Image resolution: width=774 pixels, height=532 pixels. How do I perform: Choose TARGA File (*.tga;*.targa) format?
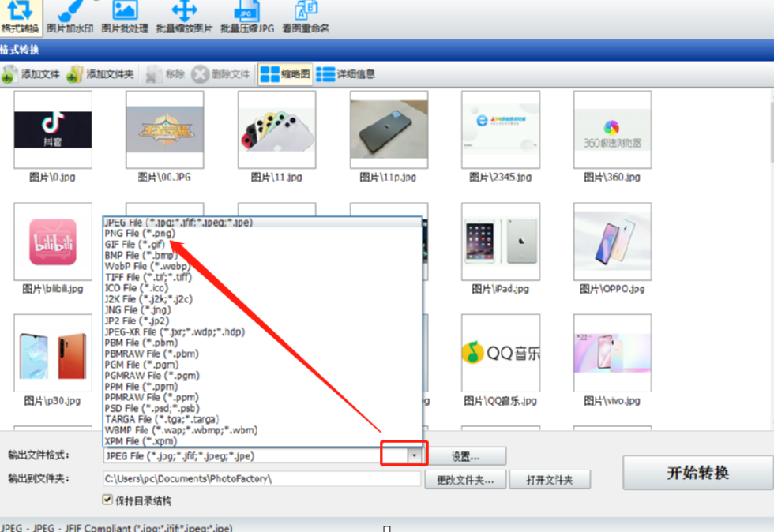[x=262, y=419]
